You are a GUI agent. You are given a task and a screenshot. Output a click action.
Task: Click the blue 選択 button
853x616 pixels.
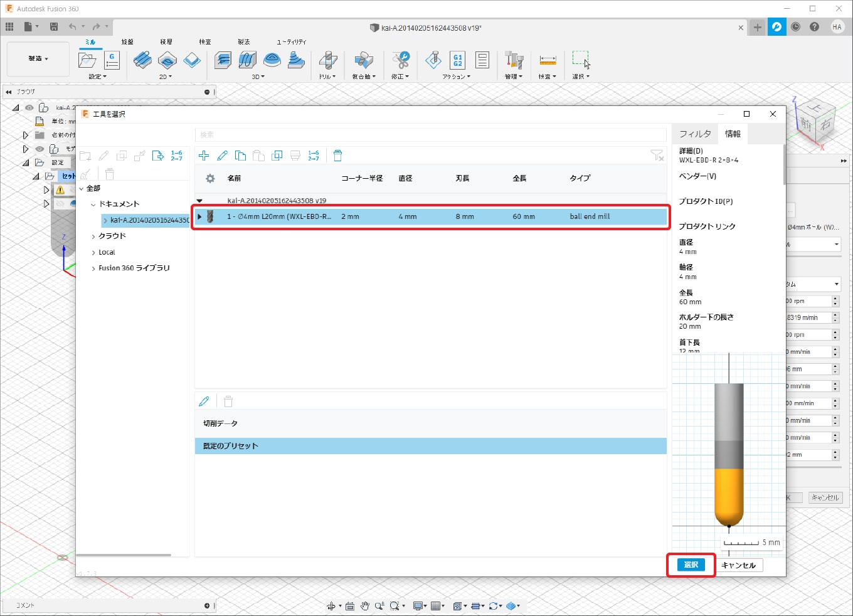[691, 565]
